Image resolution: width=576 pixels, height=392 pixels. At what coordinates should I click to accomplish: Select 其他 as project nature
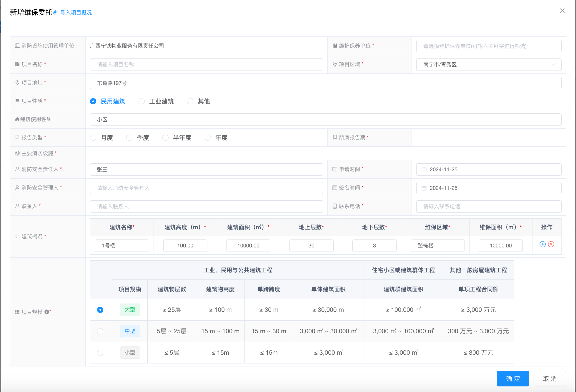click(x=190, y=101)
